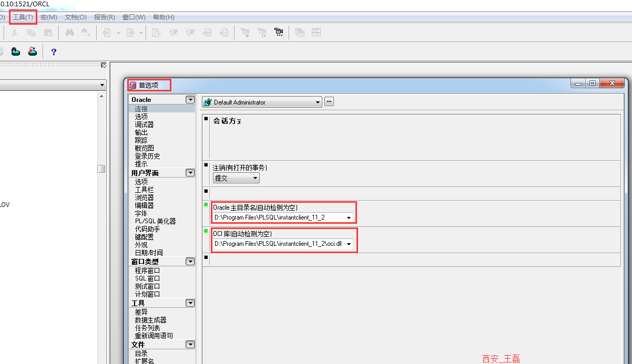Open the 帮助(H) menu
This screenshot has height=364, width=632.
[164, 17]
